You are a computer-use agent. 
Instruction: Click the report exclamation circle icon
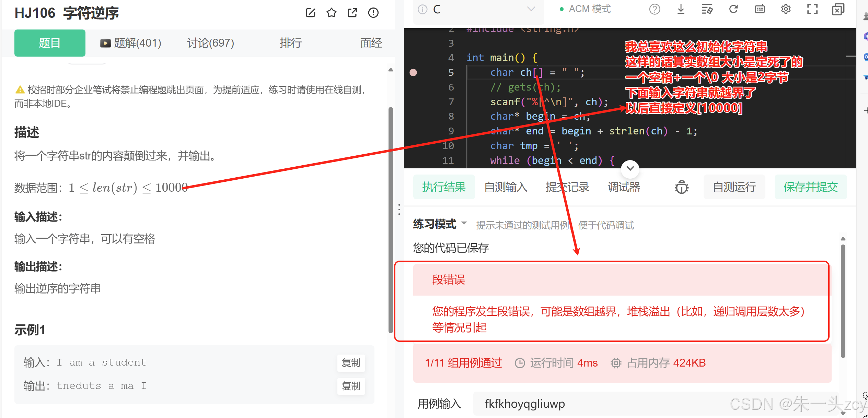pos(373,13)
